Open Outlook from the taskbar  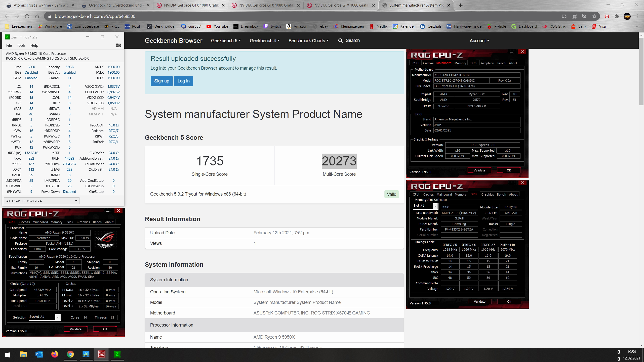(x=39, y=354)
